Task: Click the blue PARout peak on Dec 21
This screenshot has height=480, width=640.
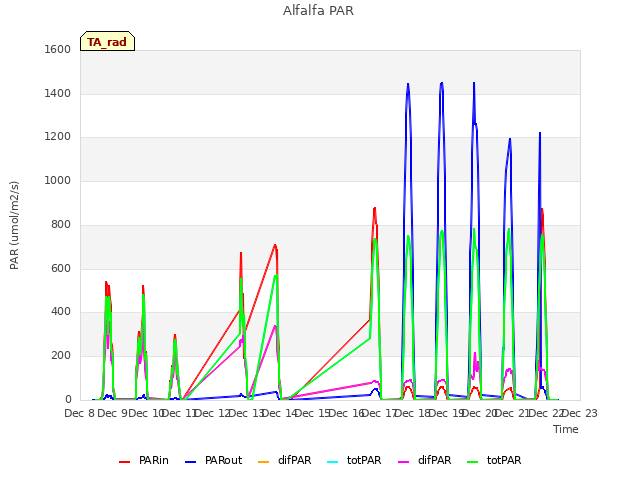Action: pyautogui.click(x=510, y=139)
